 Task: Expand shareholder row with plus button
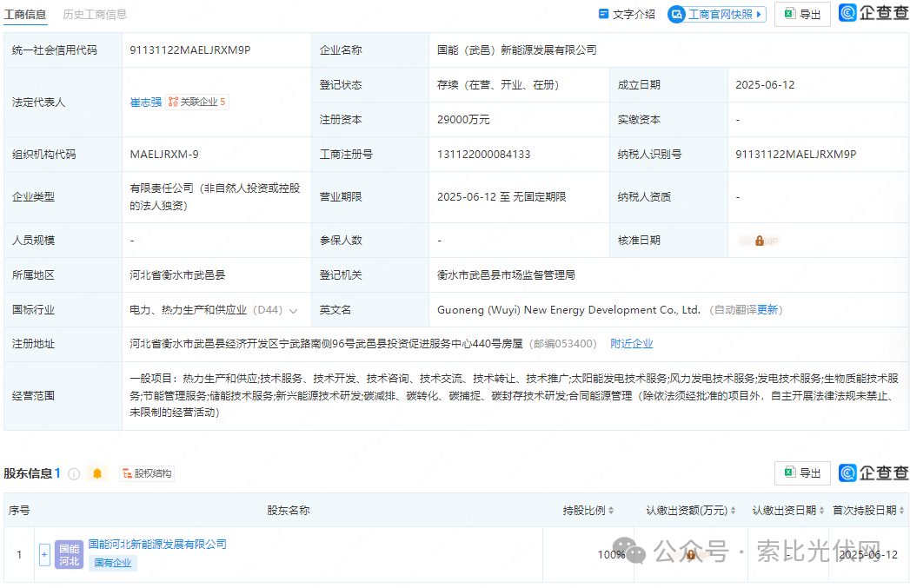coord(44,554)
